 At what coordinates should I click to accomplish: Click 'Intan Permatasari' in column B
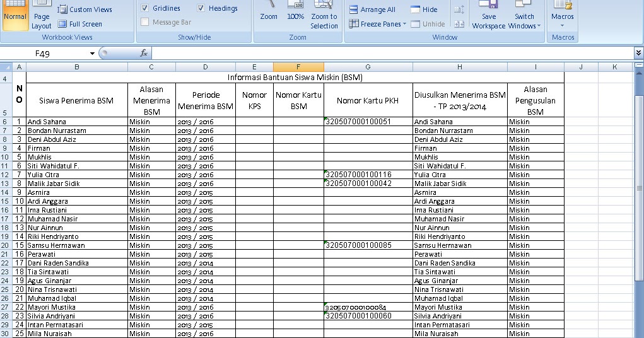point(77,325)
